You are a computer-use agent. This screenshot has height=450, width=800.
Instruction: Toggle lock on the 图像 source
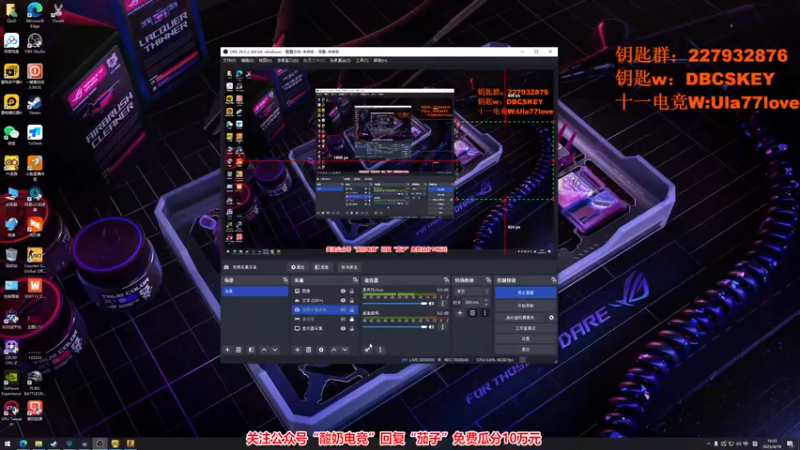pos(352,291)
